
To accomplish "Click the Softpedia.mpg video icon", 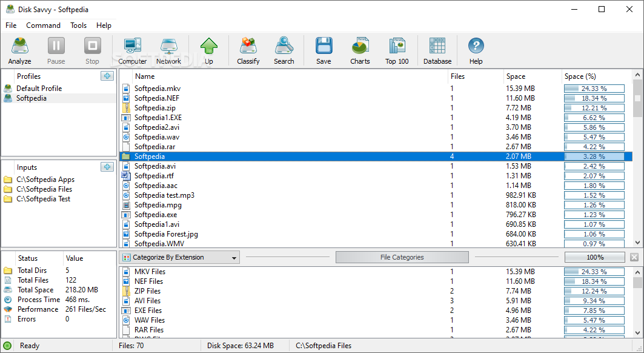I will point(126,205).
